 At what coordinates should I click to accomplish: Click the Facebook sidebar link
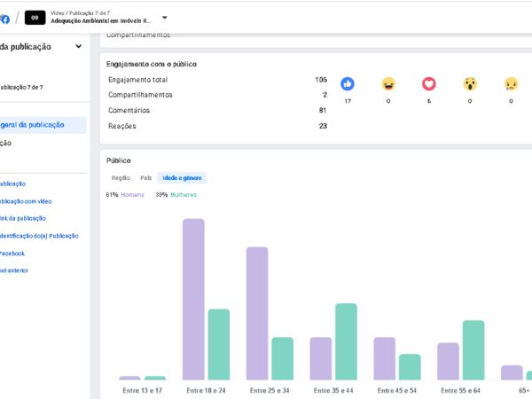12,253
